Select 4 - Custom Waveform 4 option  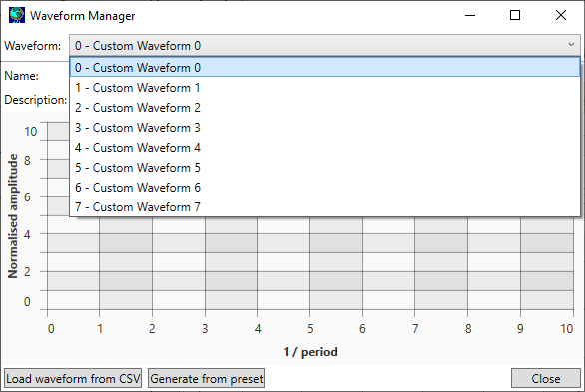tap(324, 148)
